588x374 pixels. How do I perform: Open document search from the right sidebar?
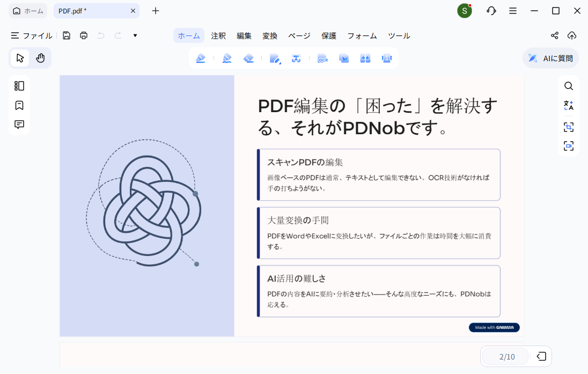[x=569, y=86]
